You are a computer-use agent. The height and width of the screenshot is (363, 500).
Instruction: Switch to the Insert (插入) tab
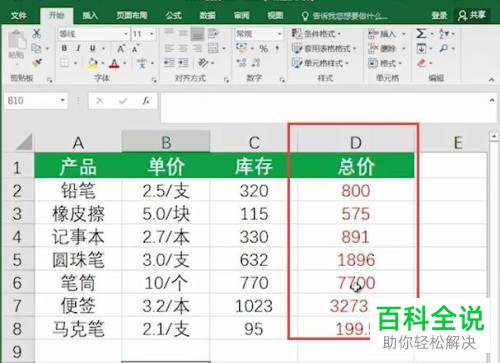tap(90, 15)
